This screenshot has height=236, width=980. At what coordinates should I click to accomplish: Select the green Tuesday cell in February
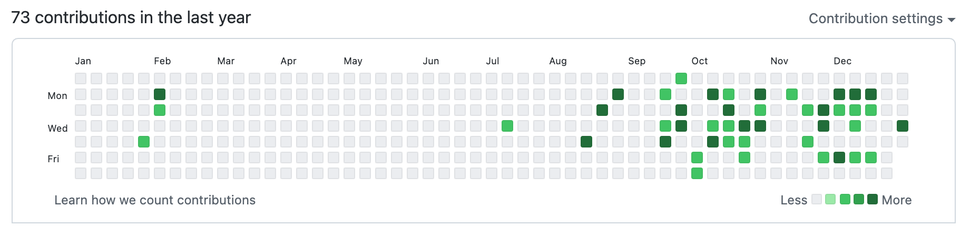(160, 110)
